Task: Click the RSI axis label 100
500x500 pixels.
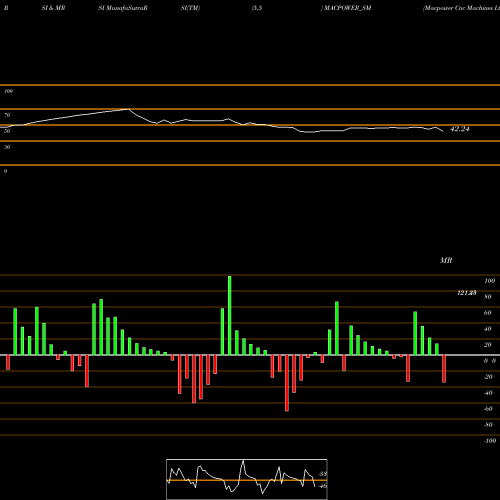Action: click(x=8, y=91)
